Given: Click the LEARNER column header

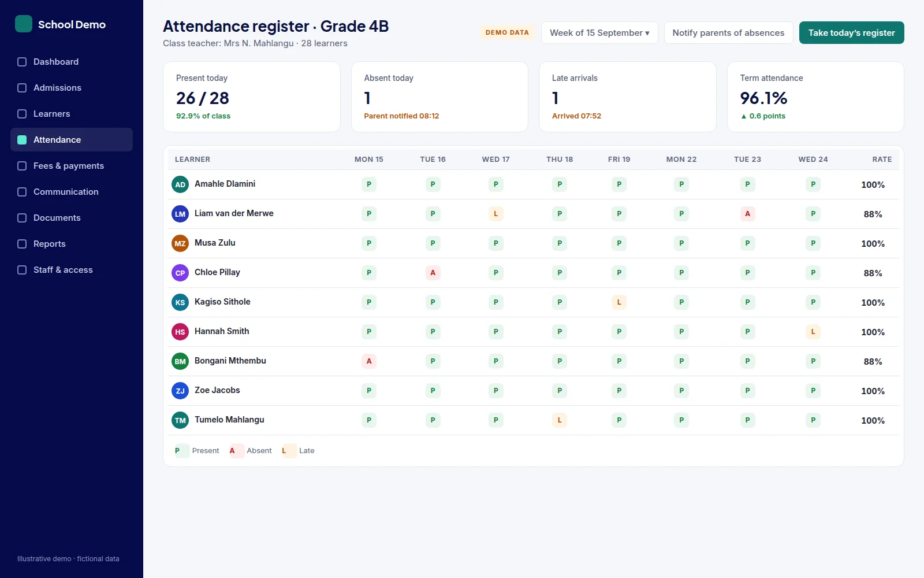Looking at the screenshot, I should (192, 160).
